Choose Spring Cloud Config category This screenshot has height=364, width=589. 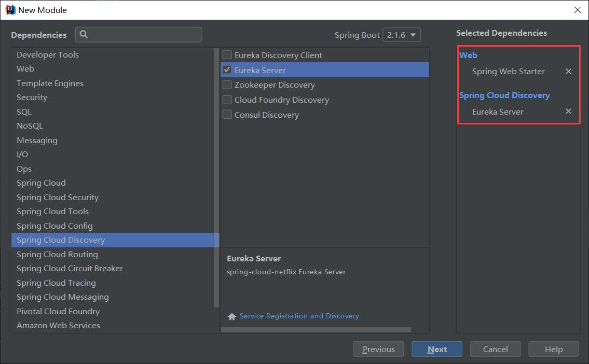[x=113, y=226]
